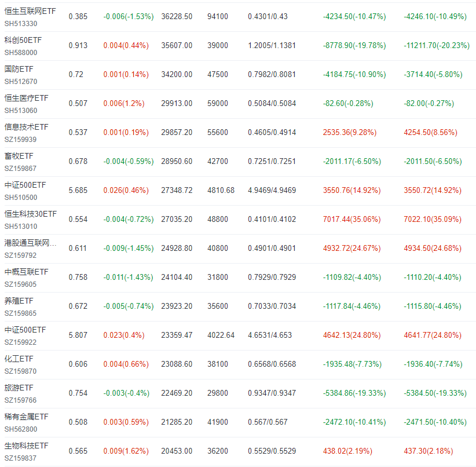Image resolution: width=476 pixels, height=467 pixels.
Task: Select the code SZ159922
Action: click(x=20, y=342)
